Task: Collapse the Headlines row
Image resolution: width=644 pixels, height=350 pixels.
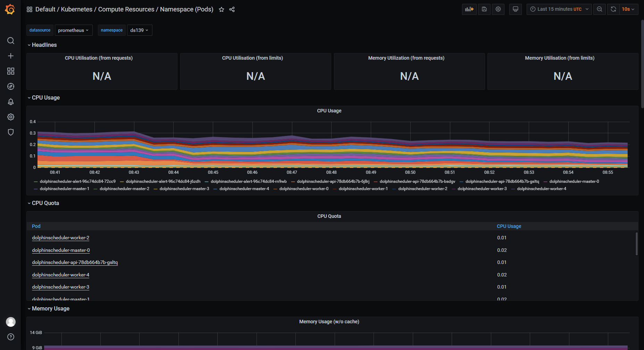Action: click(x=44, y=45)
